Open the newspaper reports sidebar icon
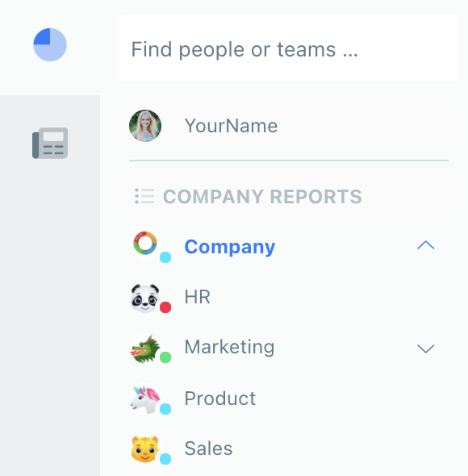The width and height of the screenshot is (468, 476). (50, 143)
